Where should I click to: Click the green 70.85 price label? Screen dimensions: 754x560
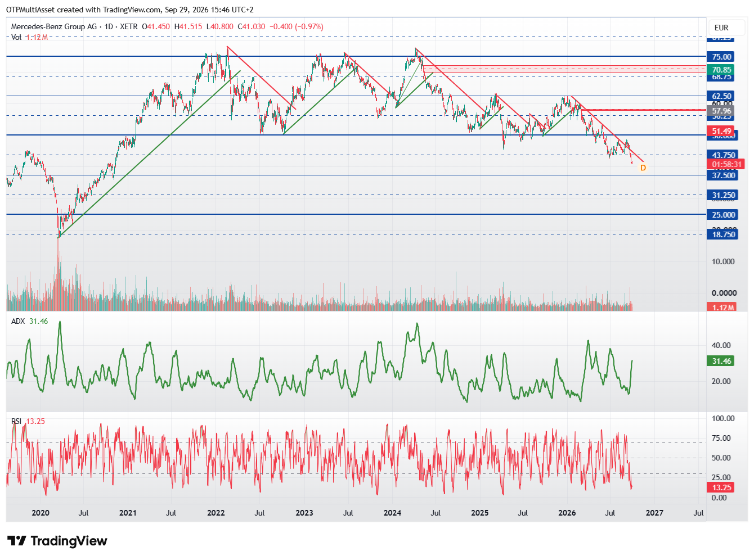[x=721, y=70]
